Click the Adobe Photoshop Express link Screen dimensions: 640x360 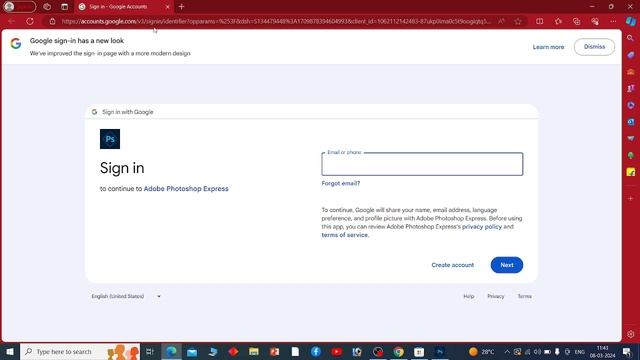point(186,189)
